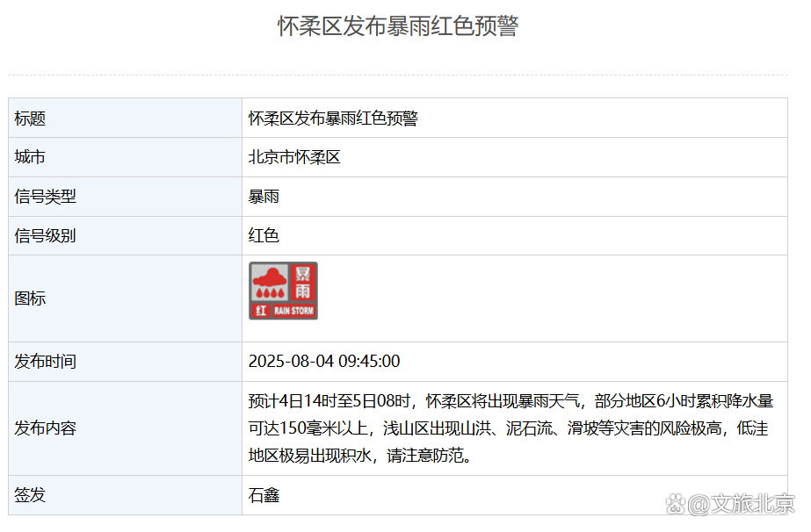Click the paw logo in the watermark
811x532 pixels.
coord(674,504)
